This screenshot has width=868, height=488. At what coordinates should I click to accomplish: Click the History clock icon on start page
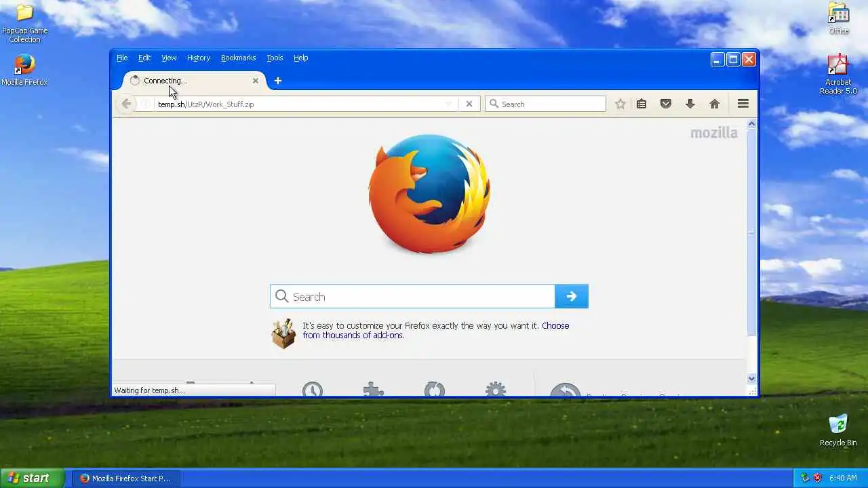click(313, 390)
